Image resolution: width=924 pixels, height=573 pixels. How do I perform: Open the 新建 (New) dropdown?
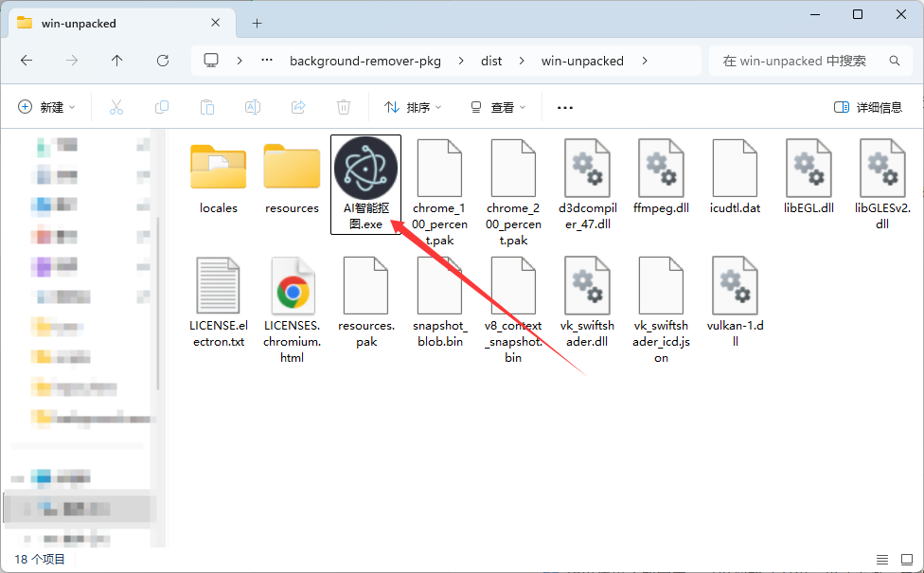[47, 107]
